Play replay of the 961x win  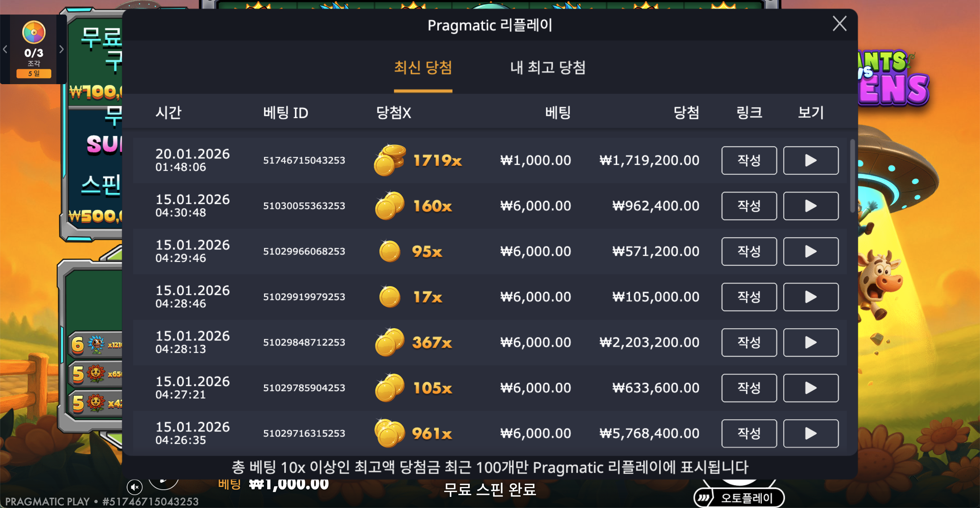(x=811, y=433)
